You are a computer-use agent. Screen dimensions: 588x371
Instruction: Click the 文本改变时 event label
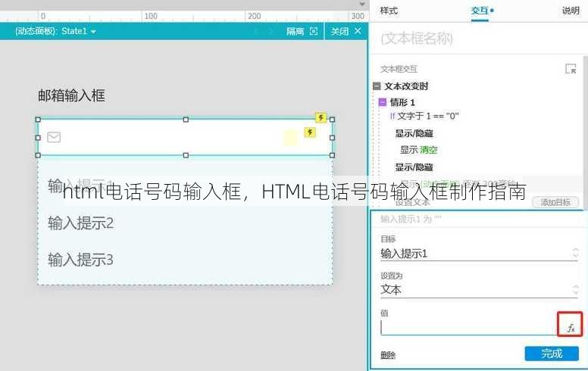coord(405,86)
